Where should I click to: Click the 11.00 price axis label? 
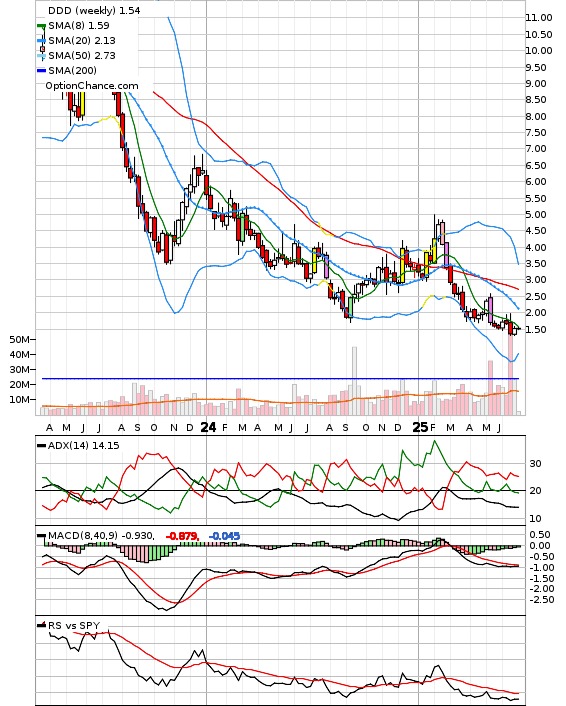pyautogui.click(x=539, y=18)
